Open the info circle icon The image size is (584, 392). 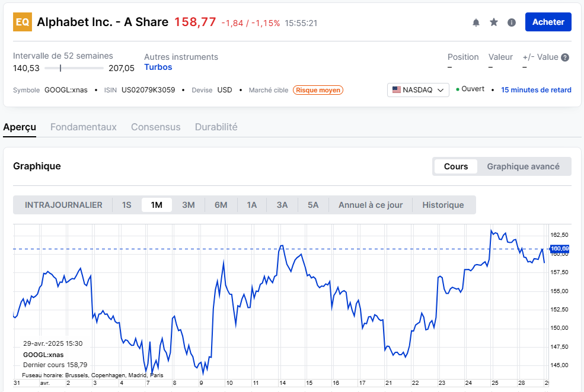click(x=512, y=23)
